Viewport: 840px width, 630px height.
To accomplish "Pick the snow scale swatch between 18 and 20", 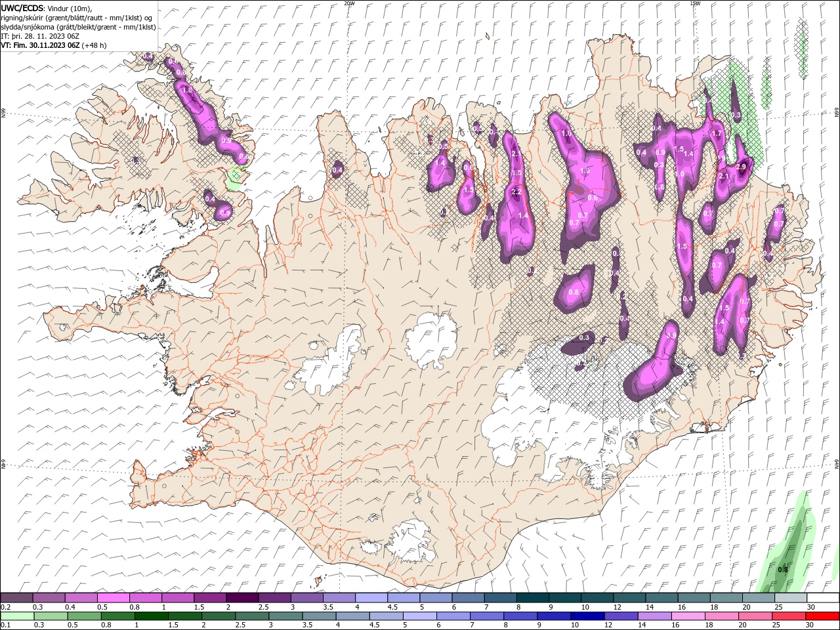I will click(x=725, y=598).
